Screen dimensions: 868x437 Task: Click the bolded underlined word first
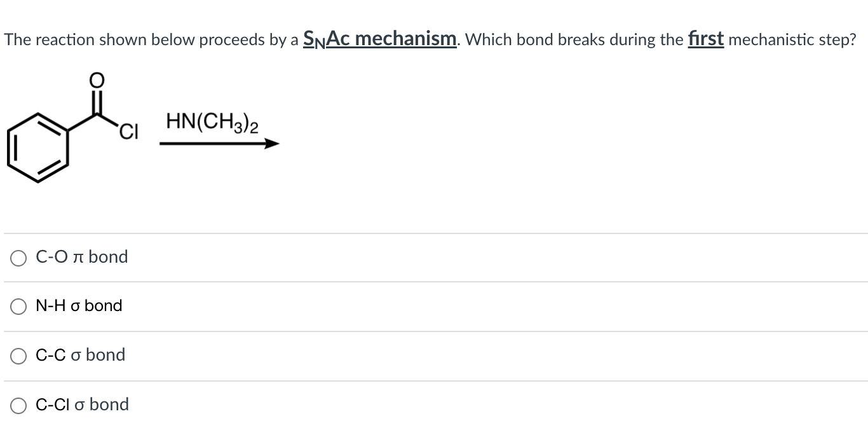[705, 38]
